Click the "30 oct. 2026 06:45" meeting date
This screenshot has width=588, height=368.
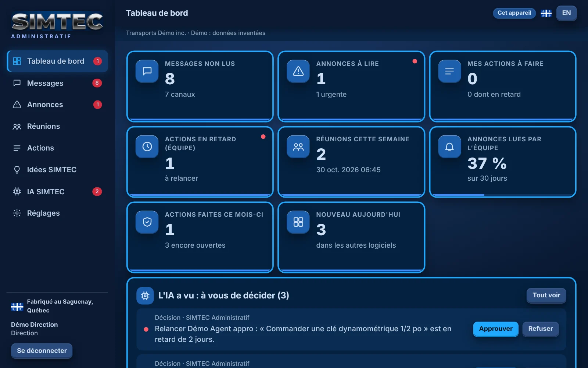click(x=348, y=170)
